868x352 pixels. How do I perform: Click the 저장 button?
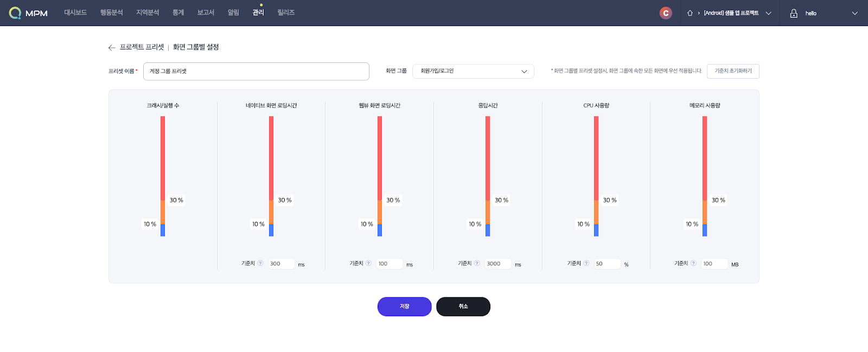pos(404,306)
